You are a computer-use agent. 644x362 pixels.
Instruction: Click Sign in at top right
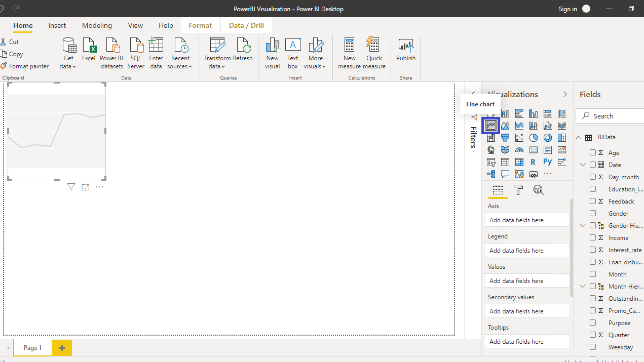pos(567,9)
